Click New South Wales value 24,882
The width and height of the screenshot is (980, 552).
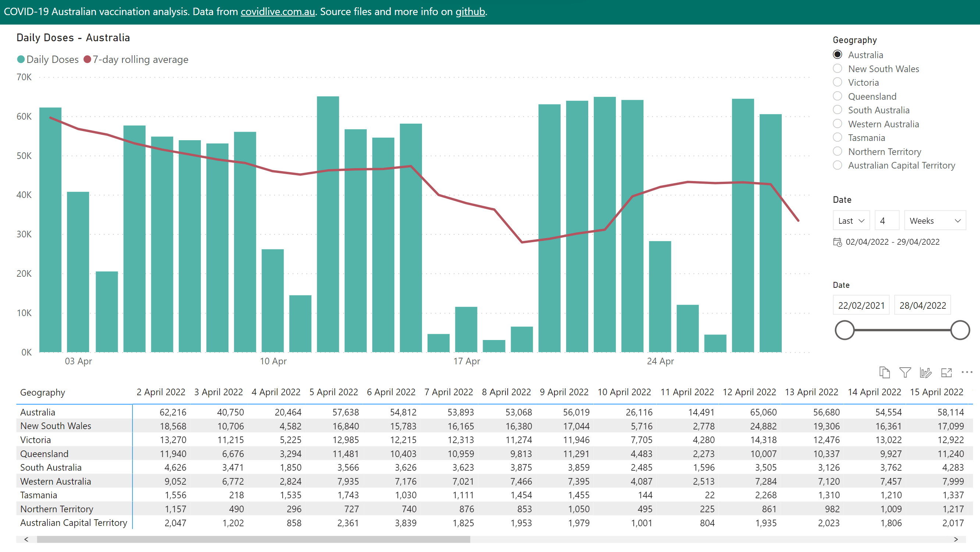tap(763, 426)
